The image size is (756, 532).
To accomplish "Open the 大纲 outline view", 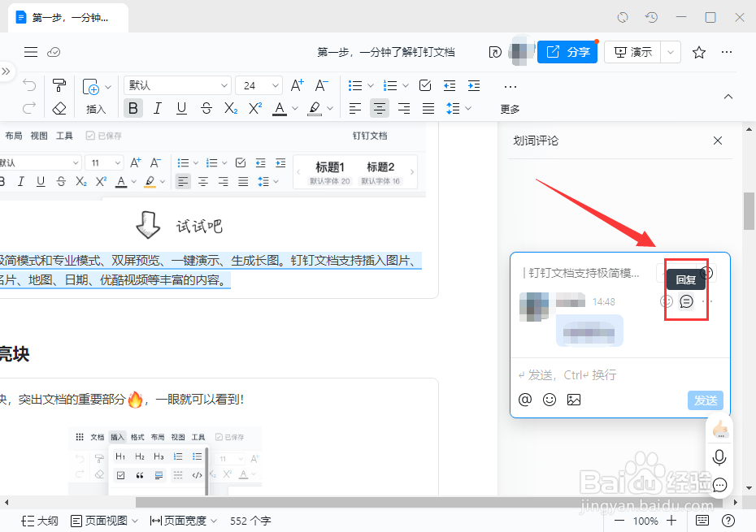I will pos(40,521).
